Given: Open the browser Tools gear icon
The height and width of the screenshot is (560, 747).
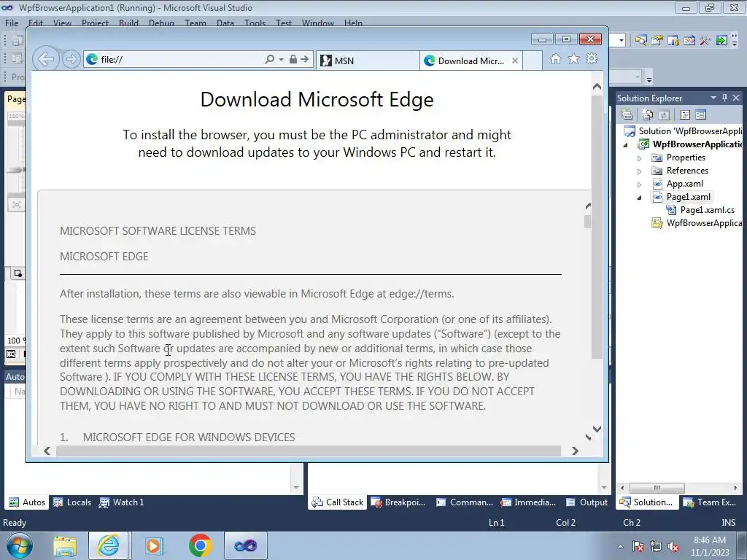Looking at the screenshot, I should pos(592,58).
